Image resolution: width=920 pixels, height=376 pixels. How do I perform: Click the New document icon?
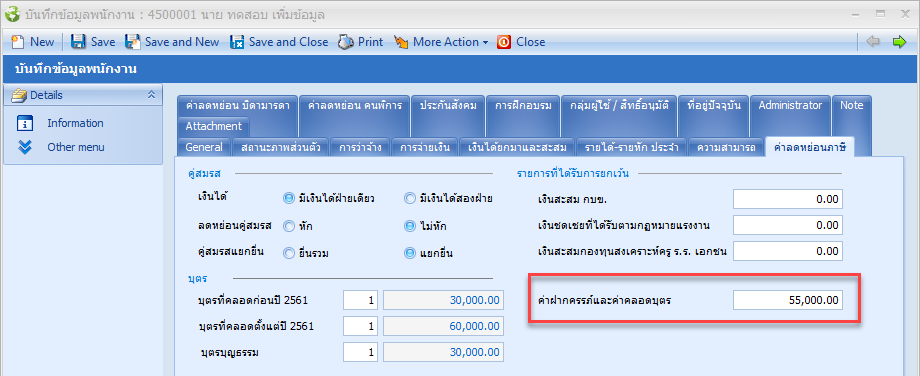coord(18,42)
